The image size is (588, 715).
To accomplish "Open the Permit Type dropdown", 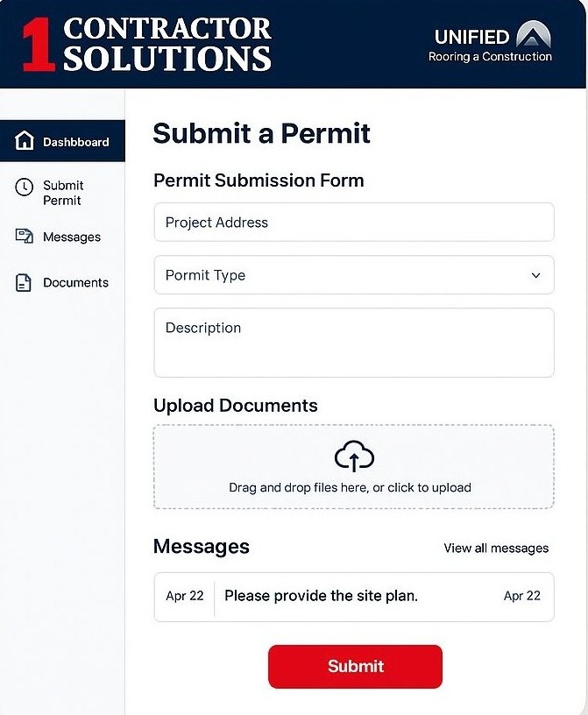I will [354, 275].
